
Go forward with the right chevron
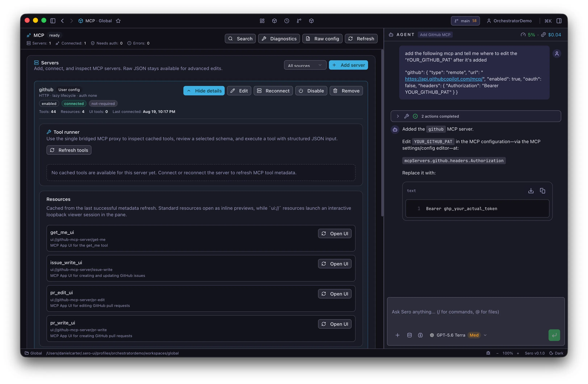[x=71, y=21]
